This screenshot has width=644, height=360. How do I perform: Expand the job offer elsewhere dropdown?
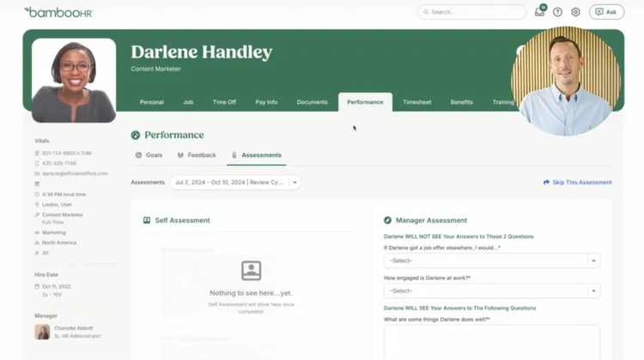point(491,261)
